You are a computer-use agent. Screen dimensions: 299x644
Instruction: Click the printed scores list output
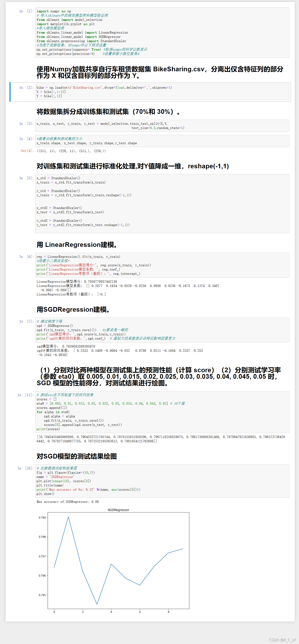point(161,439)
